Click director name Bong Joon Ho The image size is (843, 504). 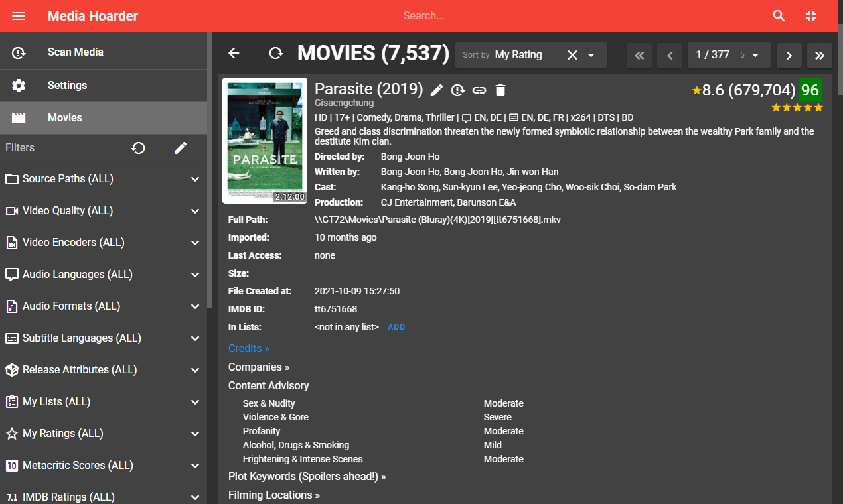(410, 157)
